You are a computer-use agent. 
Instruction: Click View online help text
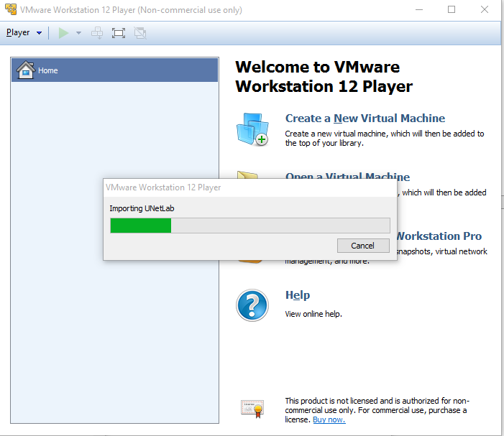[x=313, y=314]
